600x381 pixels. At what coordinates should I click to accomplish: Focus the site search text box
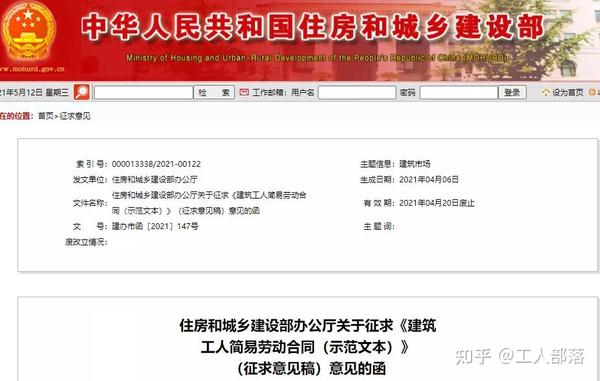[x=143, y=92]
